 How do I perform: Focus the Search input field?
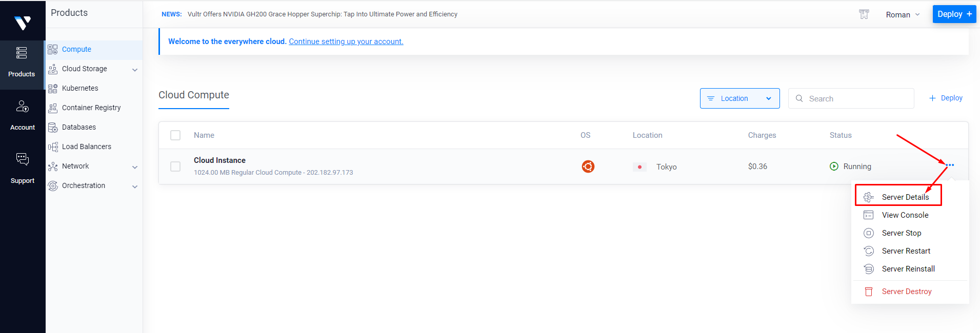point(851,98)
